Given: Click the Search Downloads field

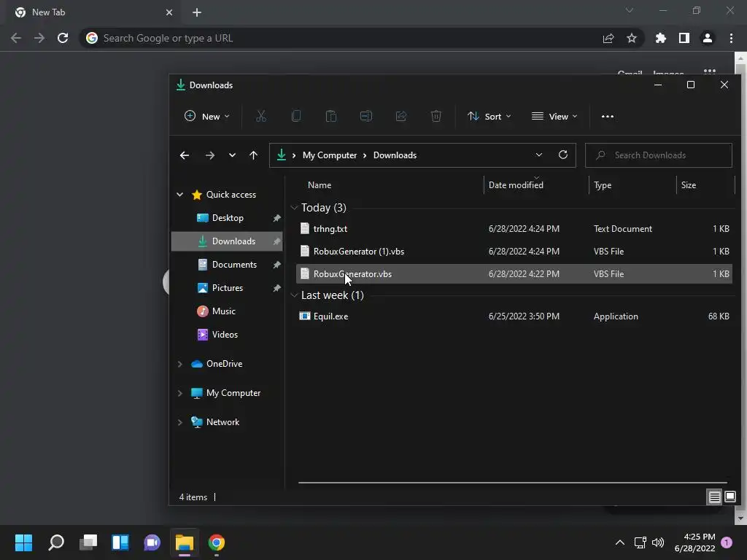Looking at the screenshot, I should click(659, 155).
